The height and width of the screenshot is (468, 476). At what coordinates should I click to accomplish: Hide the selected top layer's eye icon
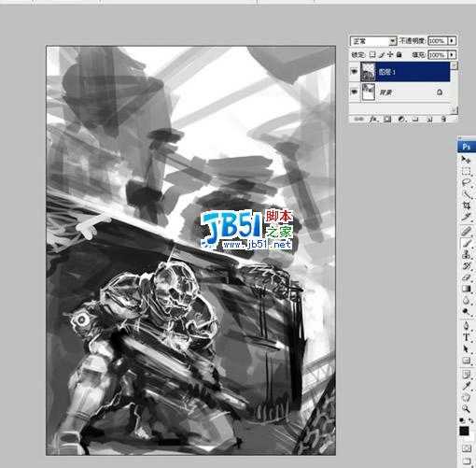point(355,72)
